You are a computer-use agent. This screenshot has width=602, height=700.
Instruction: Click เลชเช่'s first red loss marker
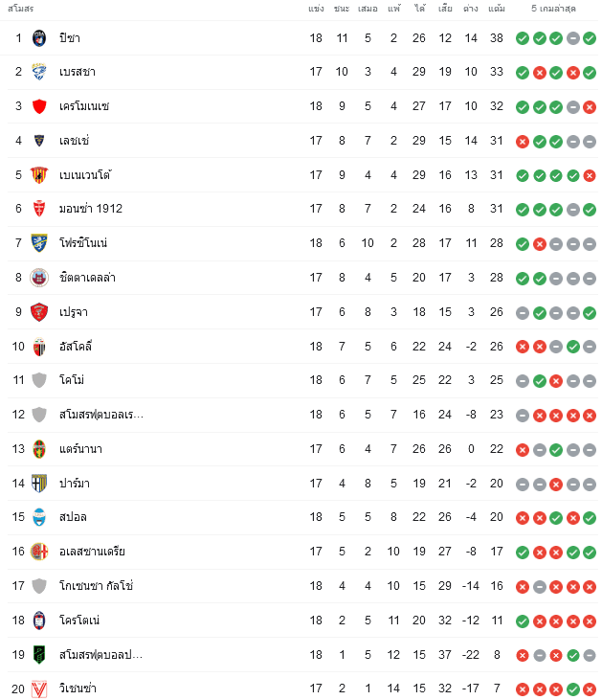523,142
